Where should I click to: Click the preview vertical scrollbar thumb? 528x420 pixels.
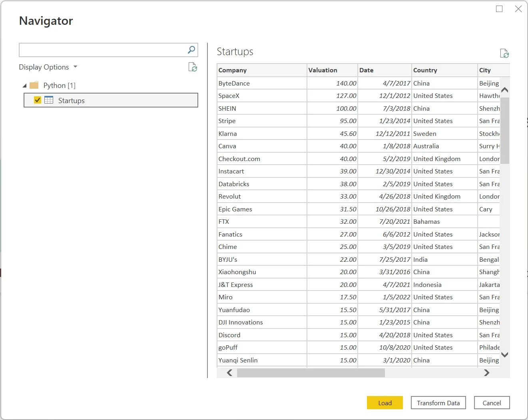pyautogui.click(x=505, y=131)
